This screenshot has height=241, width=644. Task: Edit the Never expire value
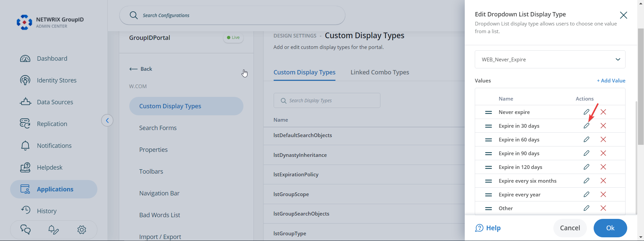click(586, 112)
